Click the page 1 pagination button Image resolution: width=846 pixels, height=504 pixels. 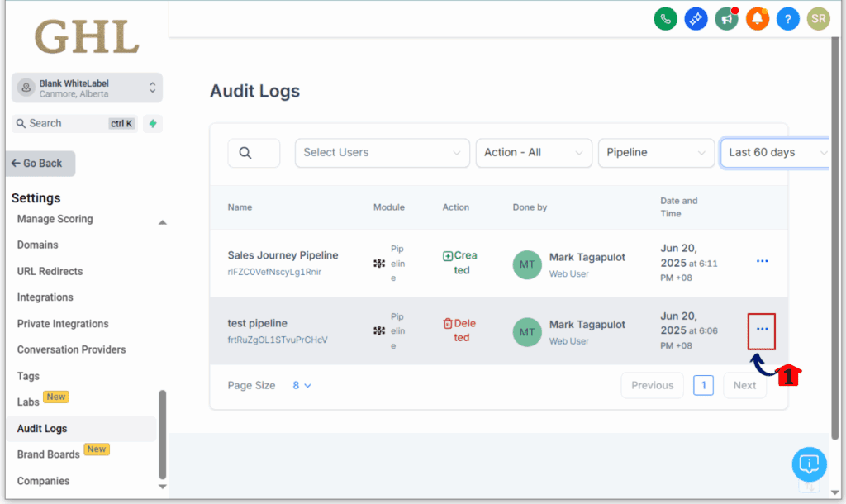(x=703, y=385)
